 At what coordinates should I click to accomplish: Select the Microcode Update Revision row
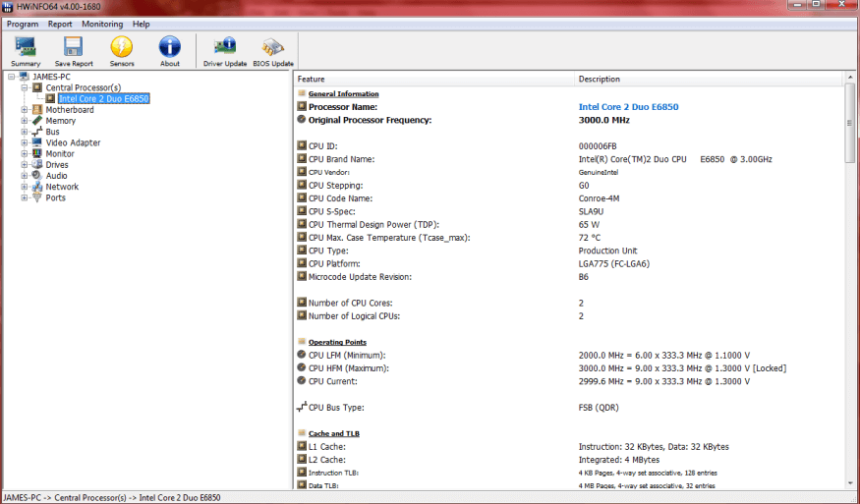pos(569,277)
